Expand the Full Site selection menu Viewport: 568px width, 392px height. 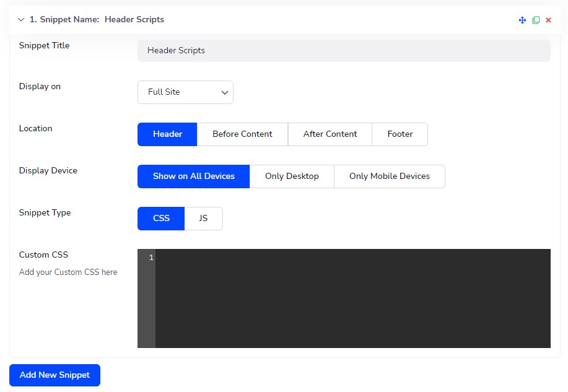coord(185,92)
